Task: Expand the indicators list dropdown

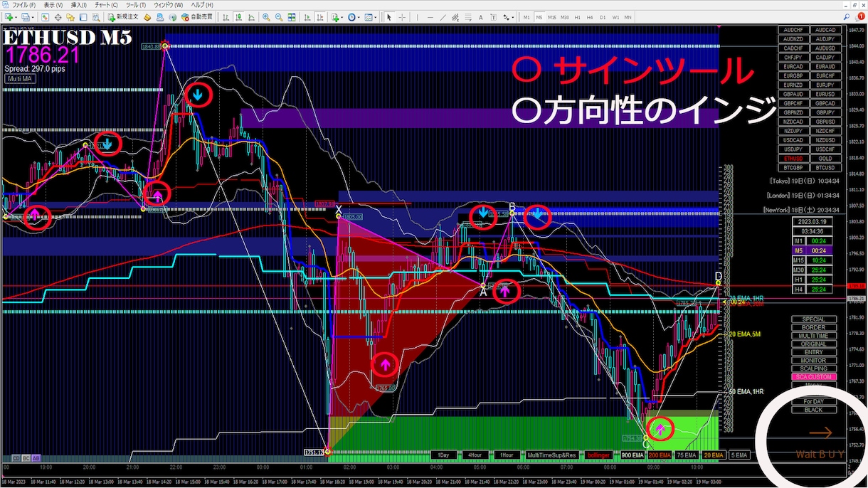Action: (x=341, y=16)
